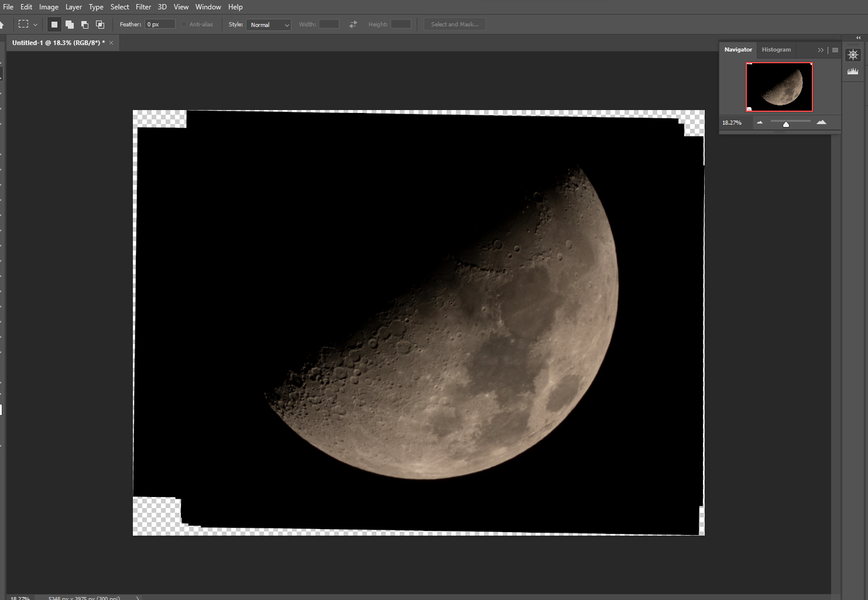Viewport: 868px width, 600px height.
Task: Open the Navigator panel menu icon
Action: (x=835, y=50)
